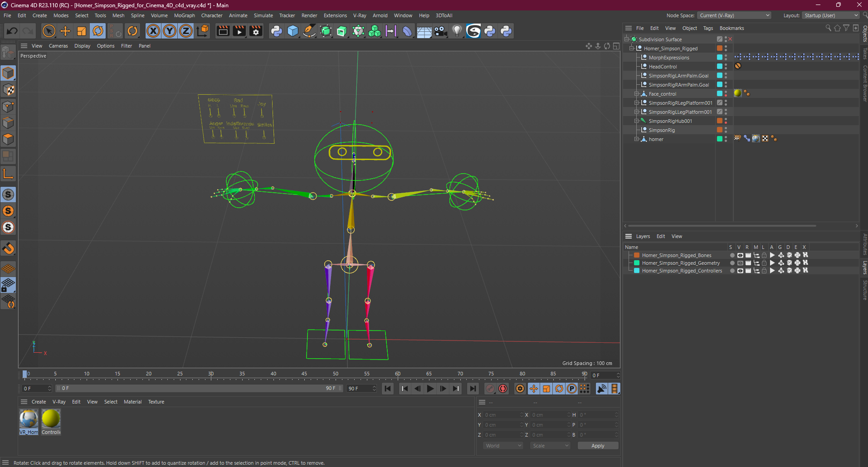
Task: Click the Floor grid object icon
Action: [424, 31]
